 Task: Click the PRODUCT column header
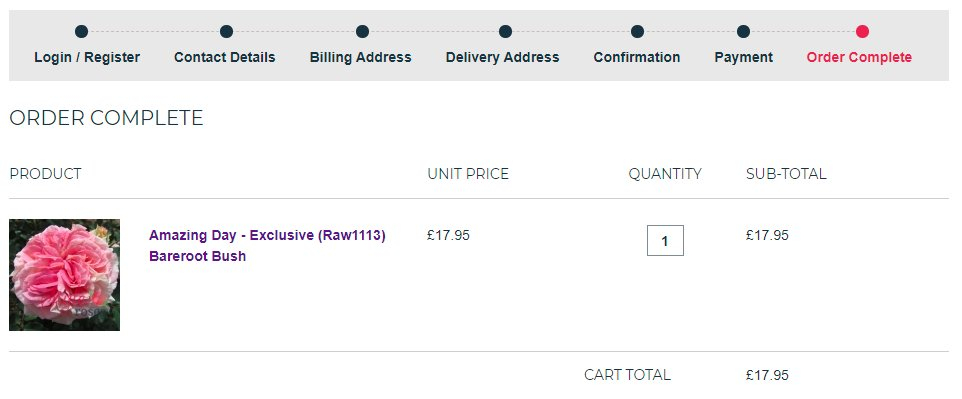(45, 174)
